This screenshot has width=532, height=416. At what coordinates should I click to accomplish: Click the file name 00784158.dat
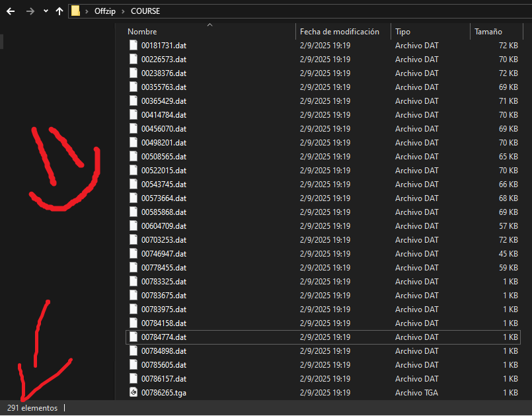pos(164,323)
